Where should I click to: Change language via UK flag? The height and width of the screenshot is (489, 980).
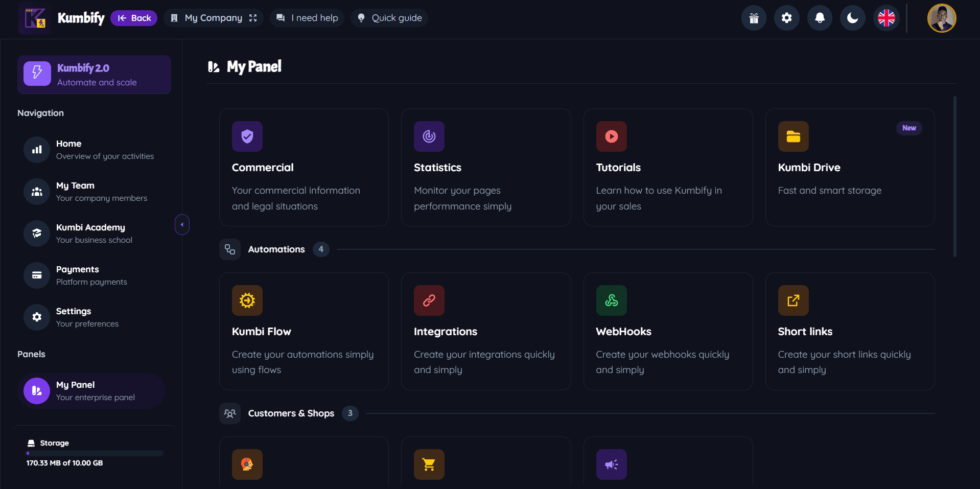(x=886, y=18)
